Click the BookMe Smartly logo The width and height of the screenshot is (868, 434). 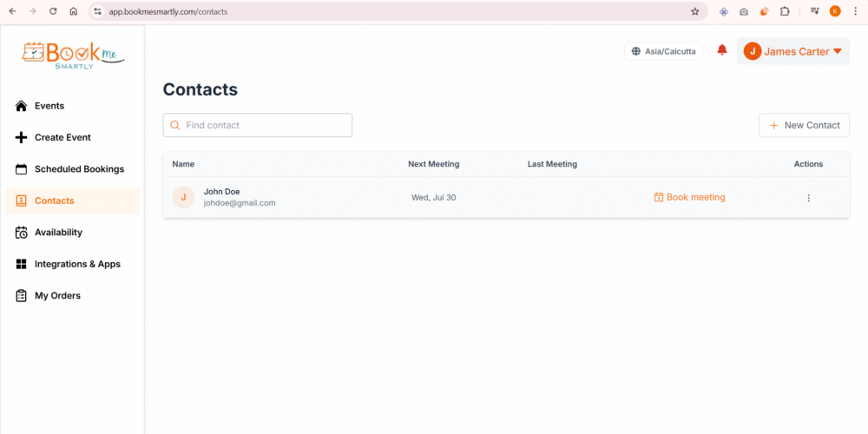(73, 55)
